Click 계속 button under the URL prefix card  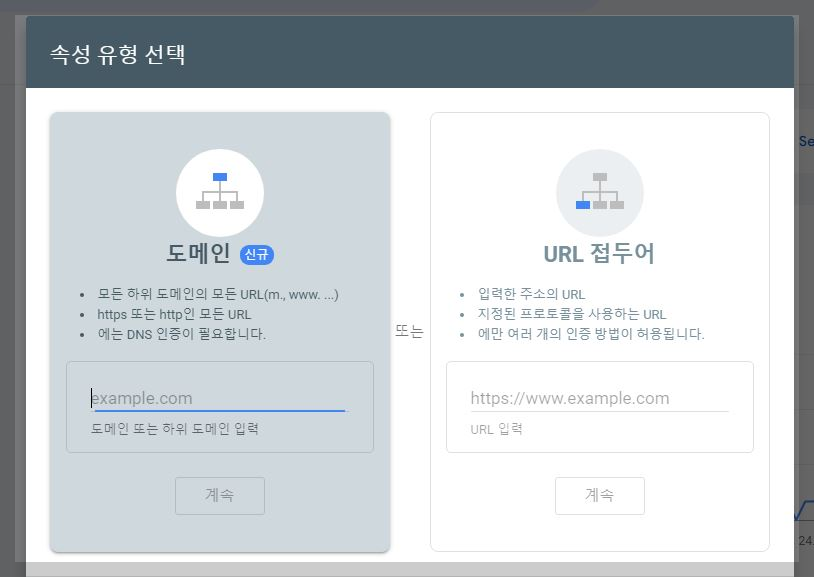point(600,495)
